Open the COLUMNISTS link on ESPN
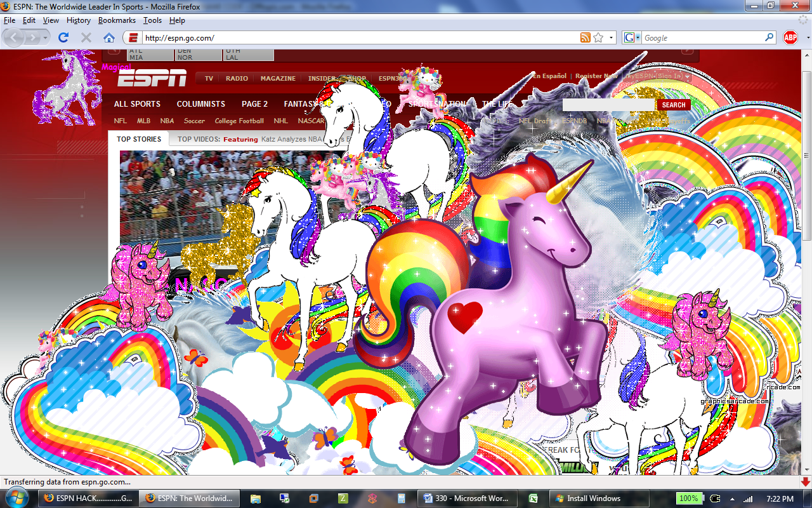This screenshot has height=508, width=812. point(200,104)
